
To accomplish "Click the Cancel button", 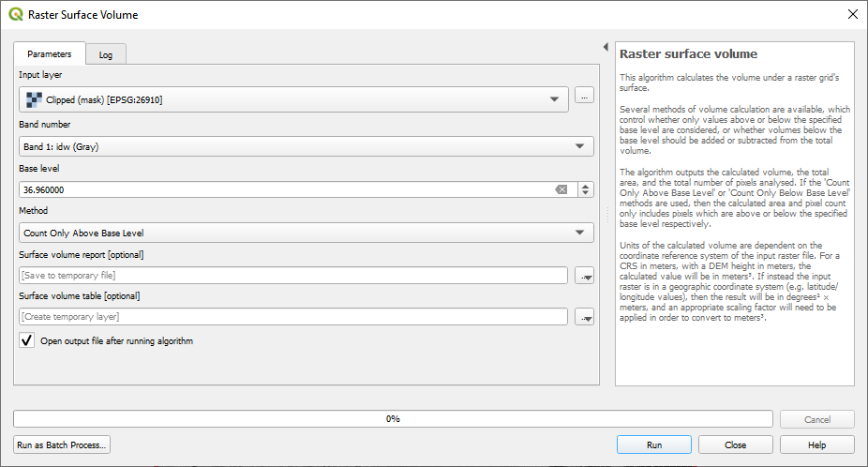I will tap(817, 419).
